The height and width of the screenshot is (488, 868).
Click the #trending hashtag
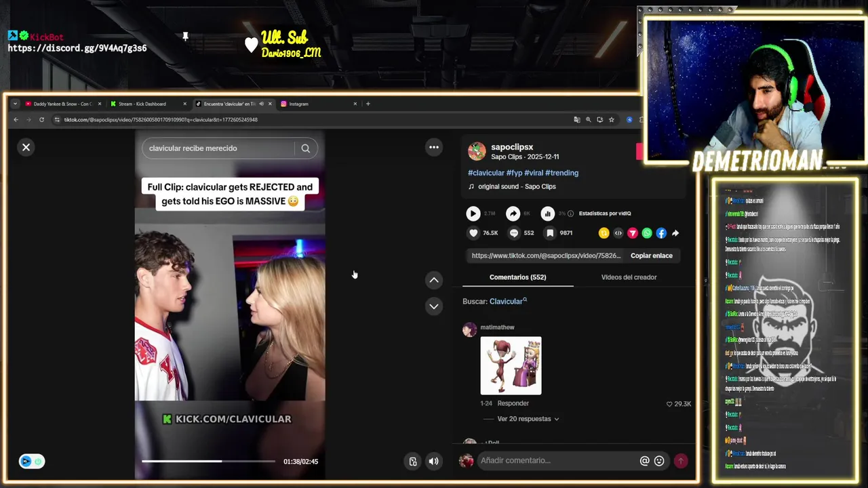pos(561,173)
